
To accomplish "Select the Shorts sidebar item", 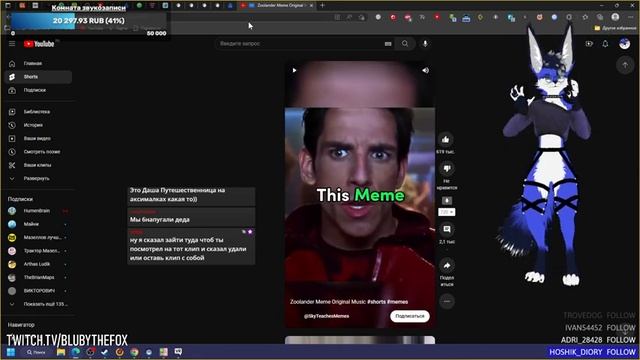I will coord(38,77).
